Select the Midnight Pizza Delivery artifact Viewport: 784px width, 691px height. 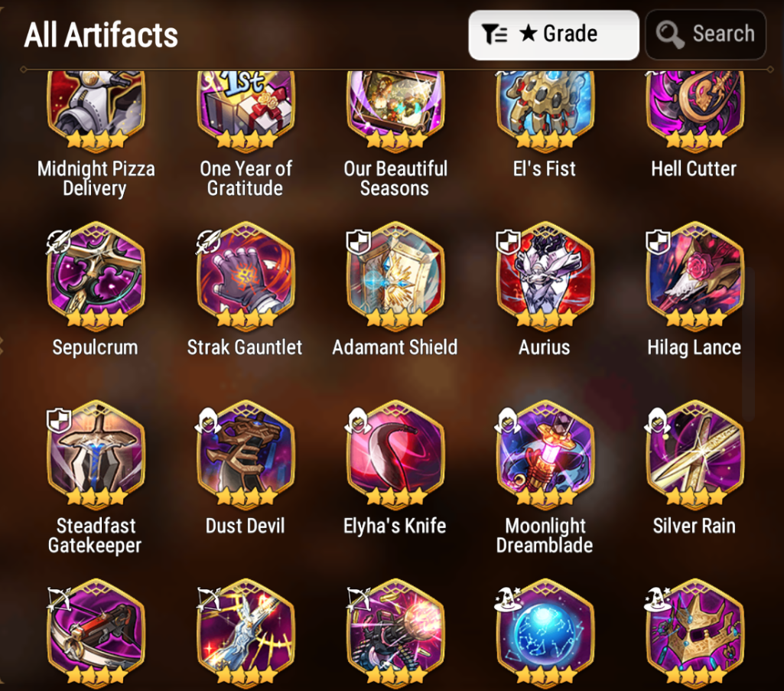[96, 111]
